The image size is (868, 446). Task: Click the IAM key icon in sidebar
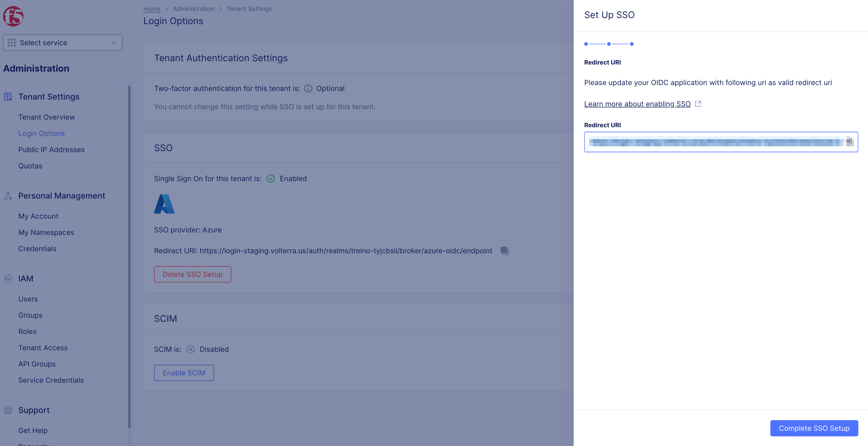click(8, 278)
